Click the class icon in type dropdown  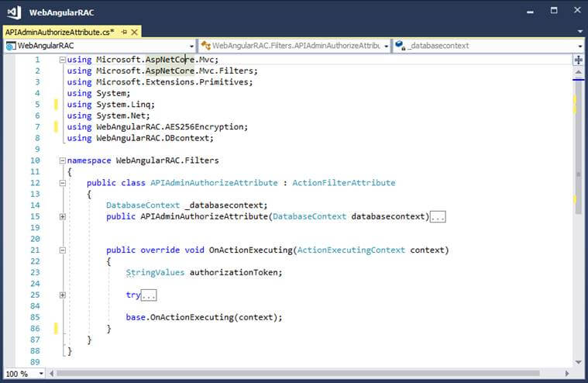click(205, 46)
